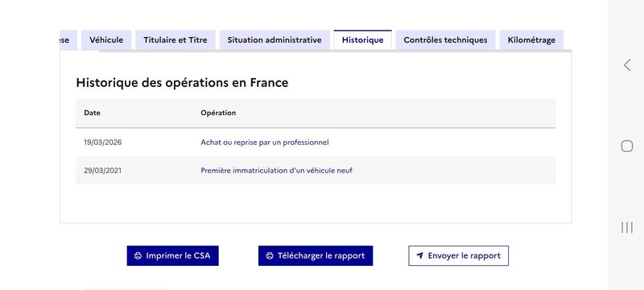Image resolution: width=644 pixels, height=290 pixels.
Task: Click printer icon on Télécharger le rapport
Action: coord(270,256)
